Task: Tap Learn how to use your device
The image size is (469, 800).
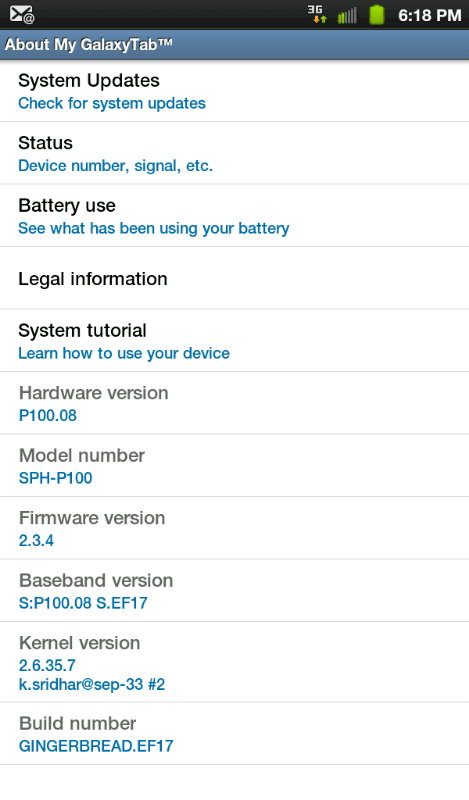Action: click(x=124, y=353)
